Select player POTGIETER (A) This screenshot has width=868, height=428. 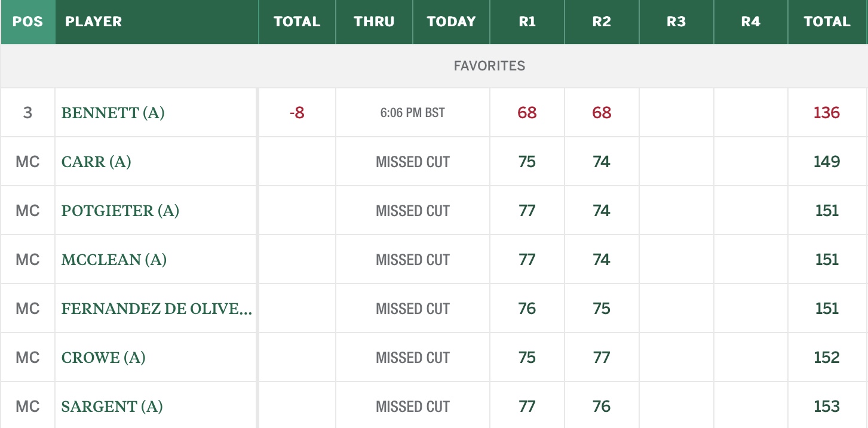click(x=120, y=211)
